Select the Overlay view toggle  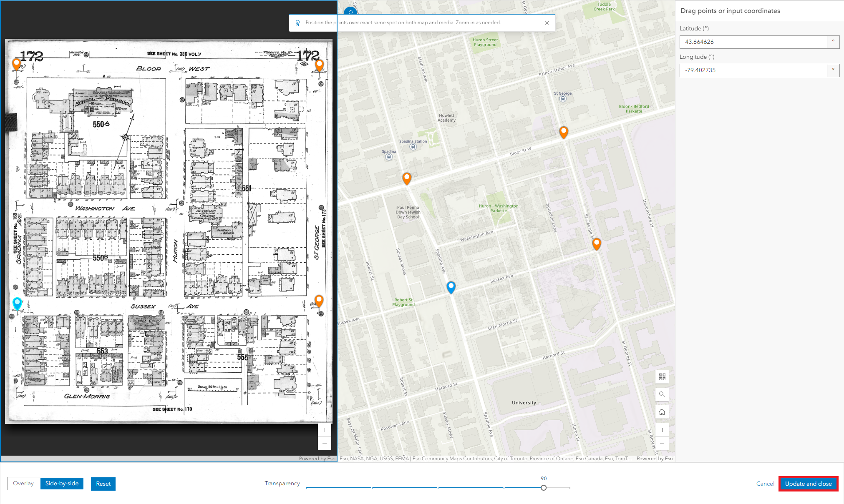tap(24, 484)
